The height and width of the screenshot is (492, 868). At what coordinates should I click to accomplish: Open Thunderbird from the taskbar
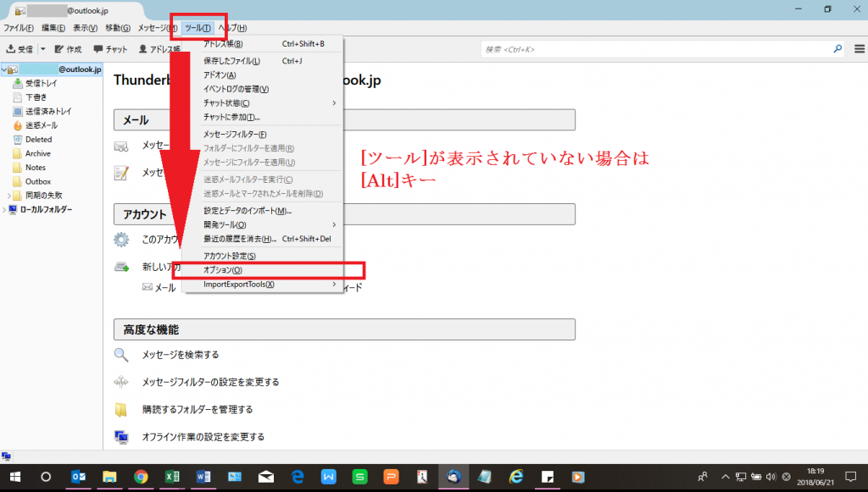tap(453, 477)
